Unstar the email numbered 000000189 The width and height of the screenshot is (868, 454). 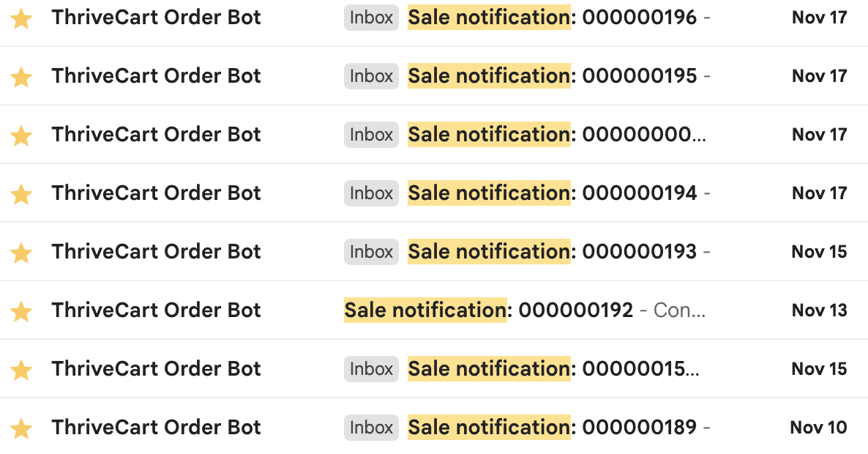[x=22, y=428]
